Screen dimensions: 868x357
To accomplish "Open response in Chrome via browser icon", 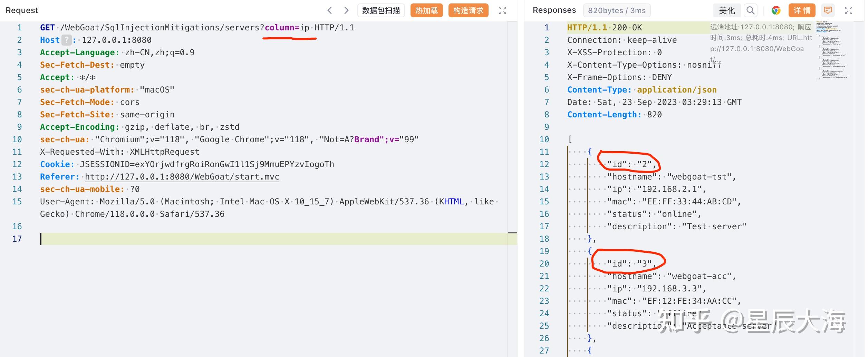I will click(776, 11).
